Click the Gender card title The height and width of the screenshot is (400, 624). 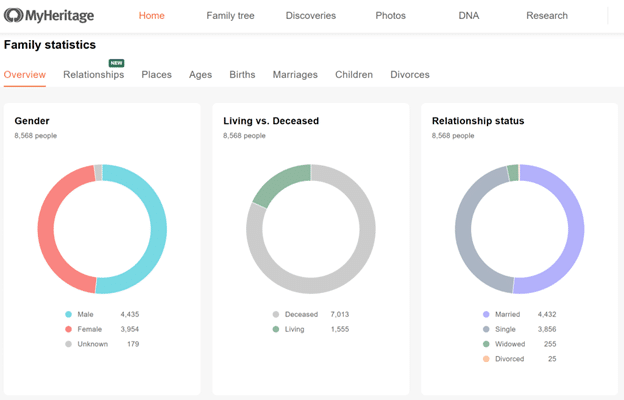tap(32, 121)
